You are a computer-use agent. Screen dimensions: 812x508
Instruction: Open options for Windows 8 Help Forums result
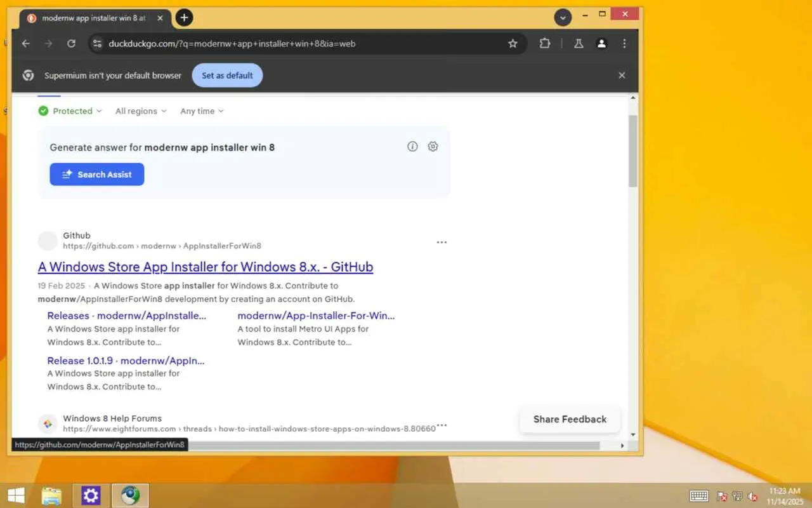(x=442, y=425)
